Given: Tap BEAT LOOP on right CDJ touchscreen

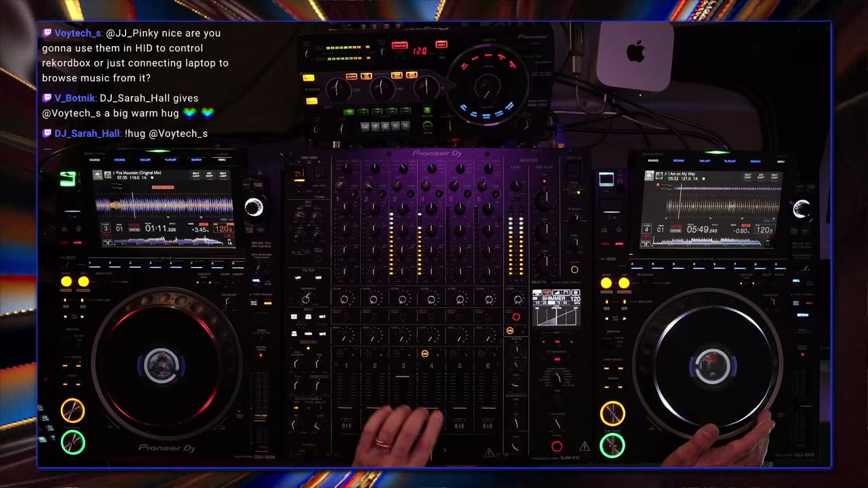Looking at the screenshot, I should [747, 176].
